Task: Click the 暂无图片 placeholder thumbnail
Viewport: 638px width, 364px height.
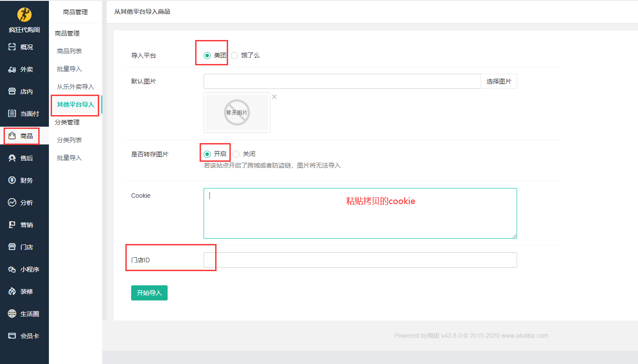Action: pos(237,112)
